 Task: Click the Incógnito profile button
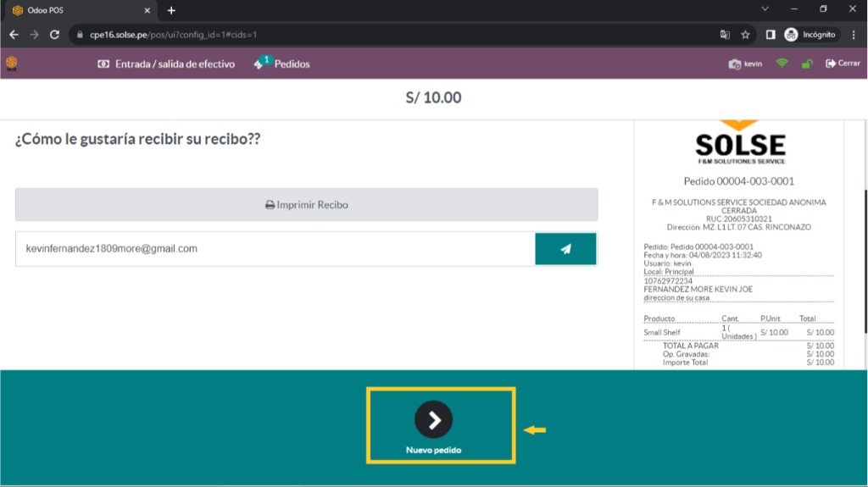810,35
